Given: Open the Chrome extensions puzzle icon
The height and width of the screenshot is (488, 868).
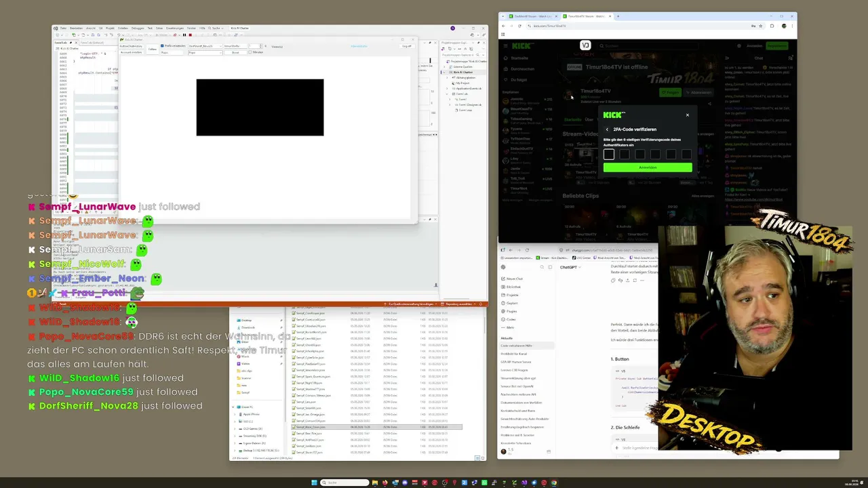Looking at the screenshot, I should (772, 26).
